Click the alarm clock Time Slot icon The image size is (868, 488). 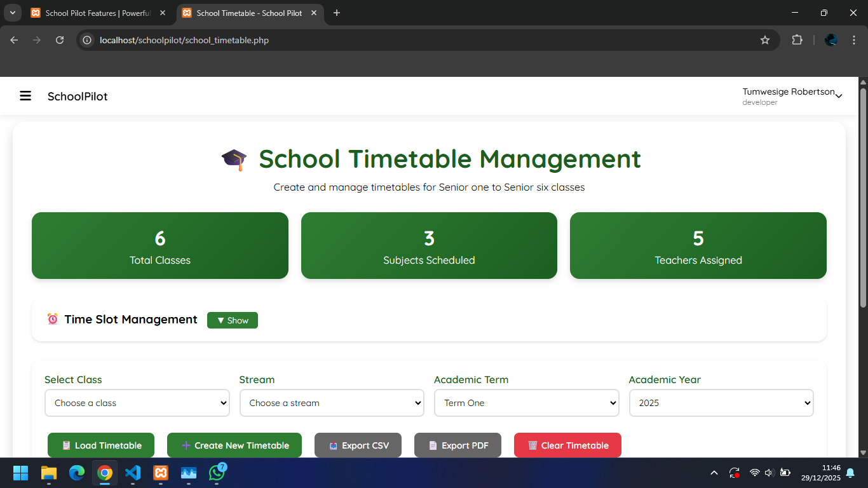[x=51, y=320]
